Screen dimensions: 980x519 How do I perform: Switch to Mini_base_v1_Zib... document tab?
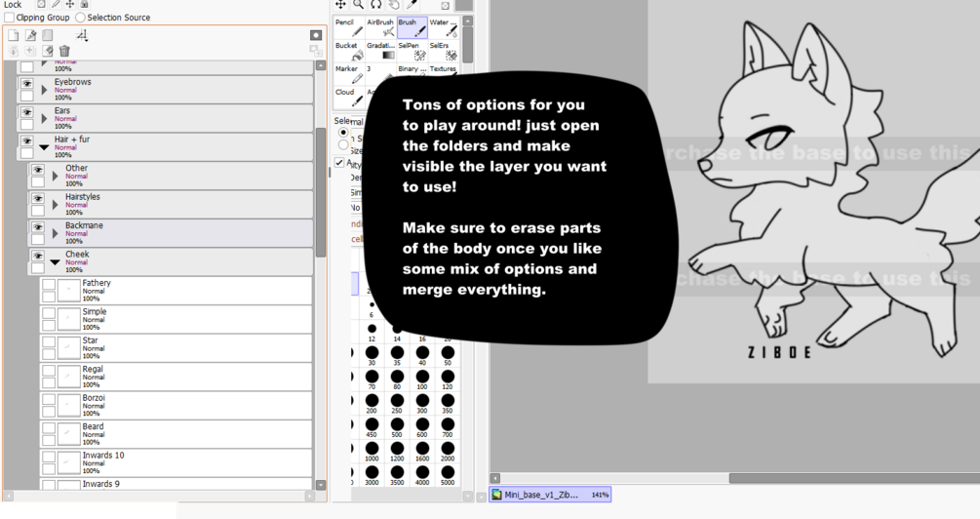click(x=550, y=495)
